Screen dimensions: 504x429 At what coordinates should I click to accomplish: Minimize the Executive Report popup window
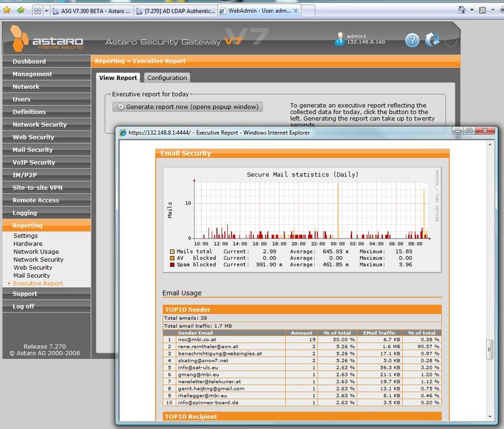(x=458, y=131)
